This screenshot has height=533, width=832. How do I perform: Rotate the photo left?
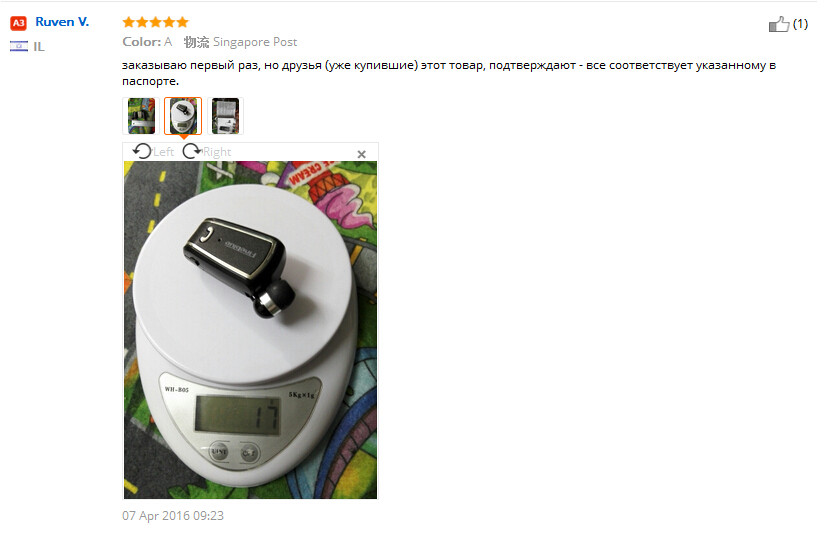pos(144,154)
